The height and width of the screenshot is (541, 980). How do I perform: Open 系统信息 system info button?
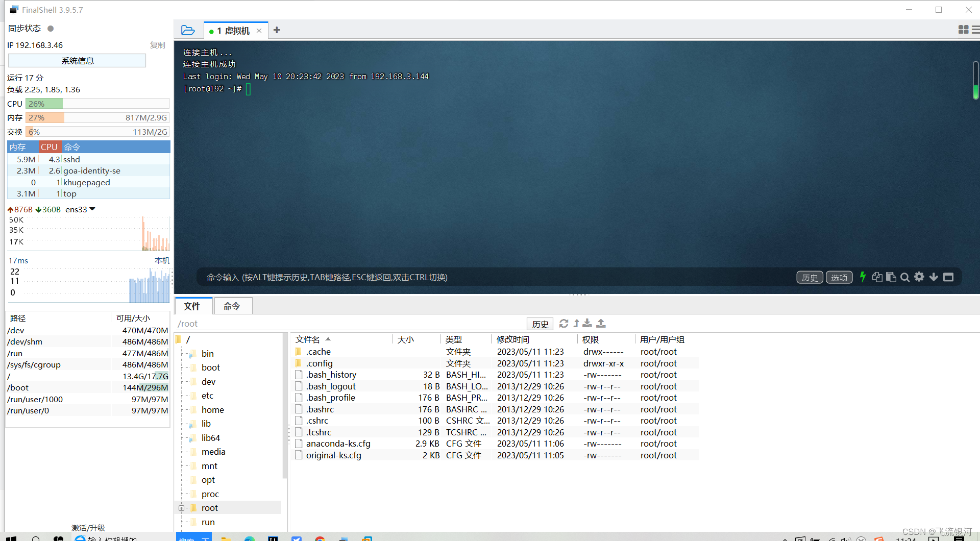tap(77, 61)
